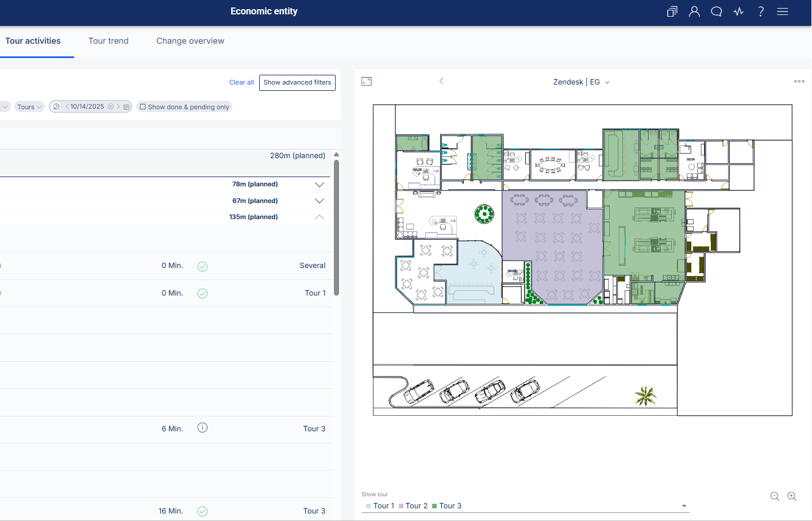
Task: Click the activity pulse icon
Action: coord(738,12)
